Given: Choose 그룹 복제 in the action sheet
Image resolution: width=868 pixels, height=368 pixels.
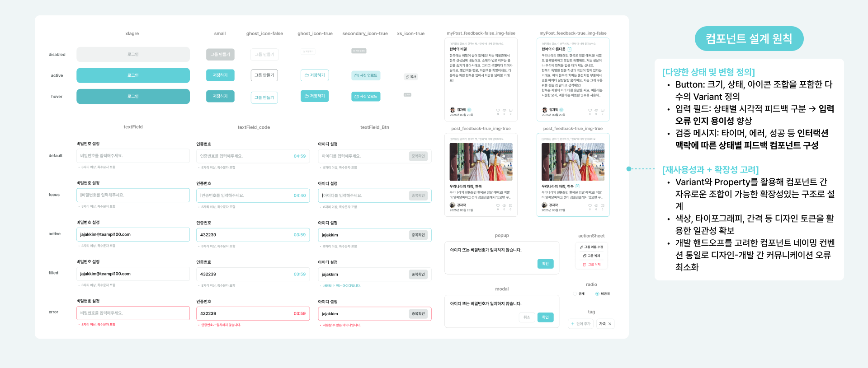Looking at the screenshot, I should pos(591,256).
